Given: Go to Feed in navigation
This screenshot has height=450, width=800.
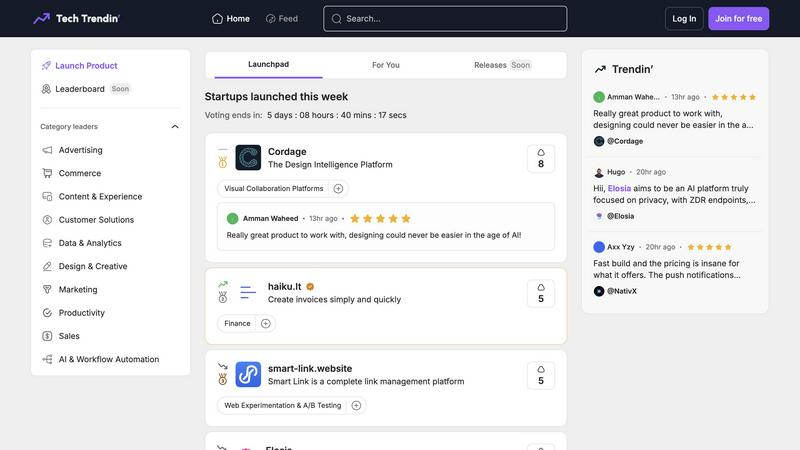Looking at the screenshot, I should pyautogui.click(x=282, y=19).
